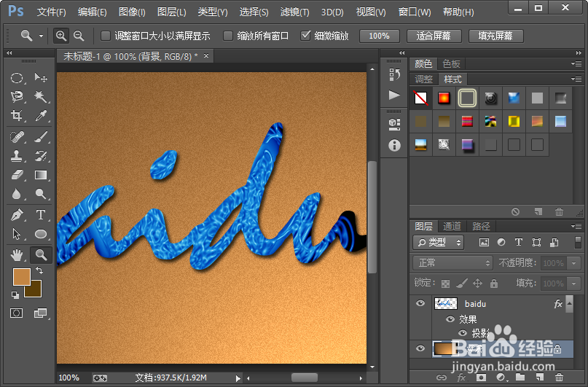
Task: Open the Actions panel play icon
Action: coord(394,95)
